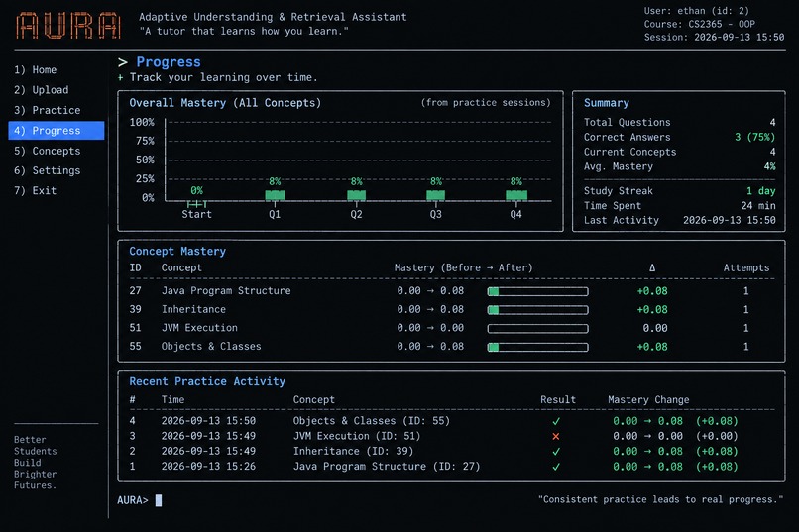
Task: Click the Inheritance delta value '+0.08'
Action: click(x=651, y=309)
